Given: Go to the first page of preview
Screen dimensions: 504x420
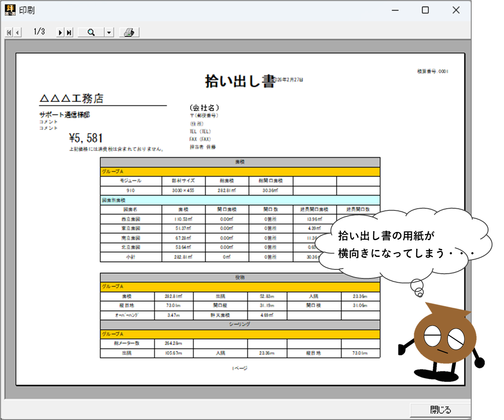Looking at the screenshot, I should click(9, 33).
